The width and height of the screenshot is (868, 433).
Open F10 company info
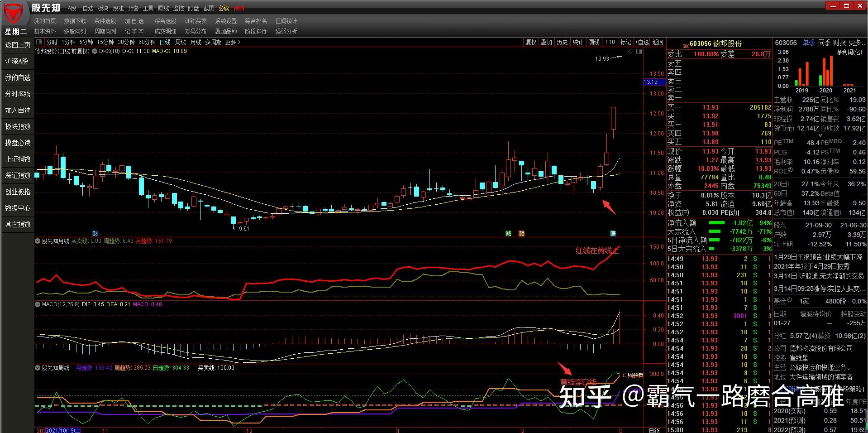[x=610, y=42]
